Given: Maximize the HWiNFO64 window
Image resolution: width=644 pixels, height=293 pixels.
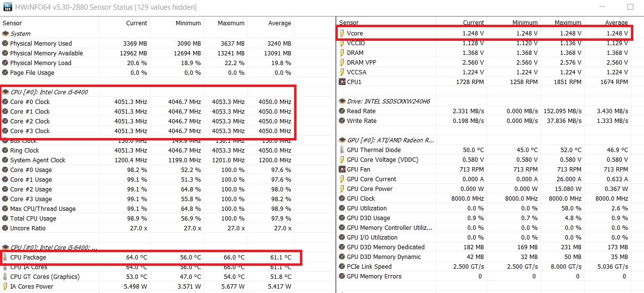Looking at the screenshot, I should (630, 7).
